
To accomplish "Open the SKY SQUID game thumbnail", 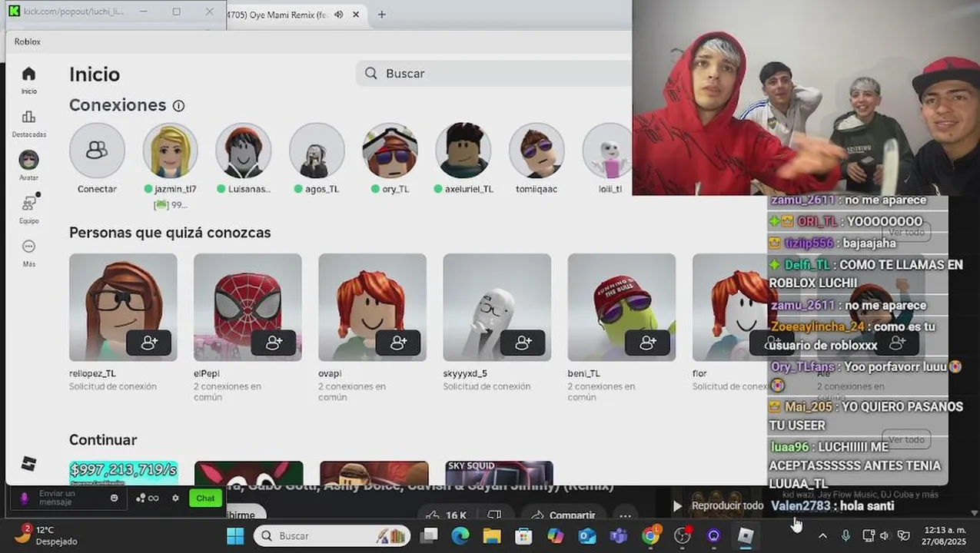I will (499, 472).
